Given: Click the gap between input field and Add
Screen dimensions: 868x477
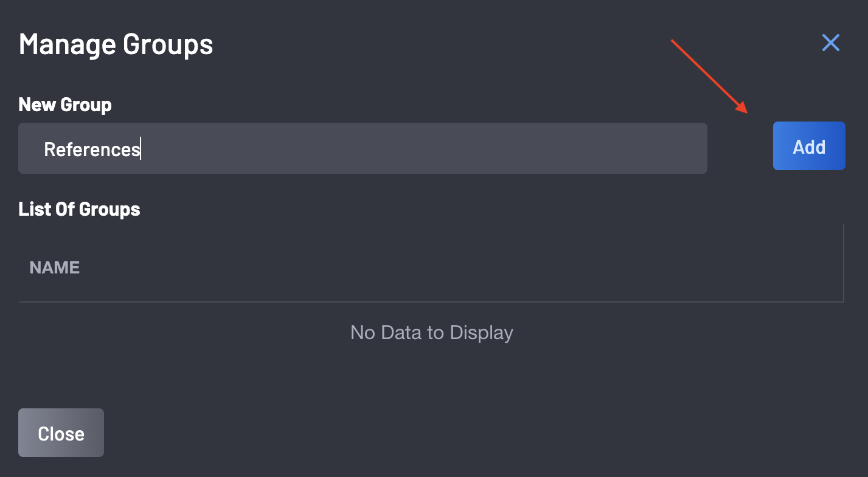Looking at the screenshot, I should pos(740,149).
